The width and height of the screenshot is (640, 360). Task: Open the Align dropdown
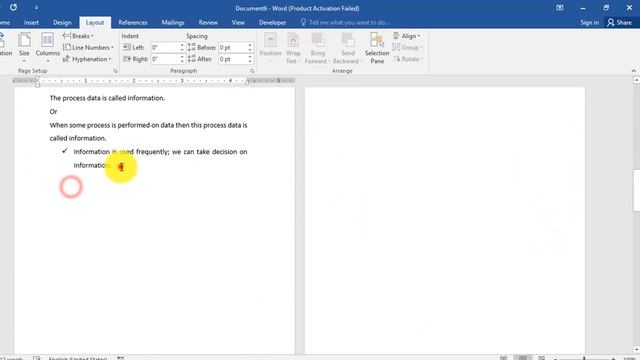407,36
